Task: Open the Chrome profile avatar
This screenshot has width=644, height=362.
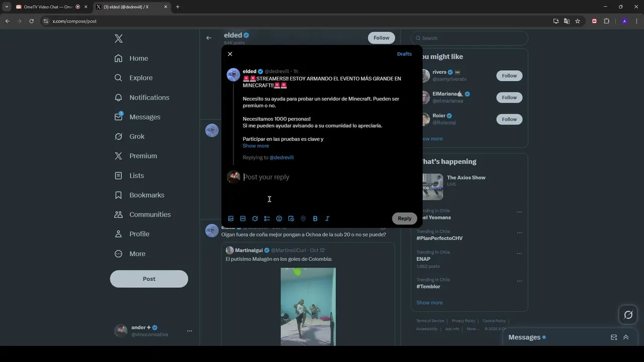Action: point(624,21)
